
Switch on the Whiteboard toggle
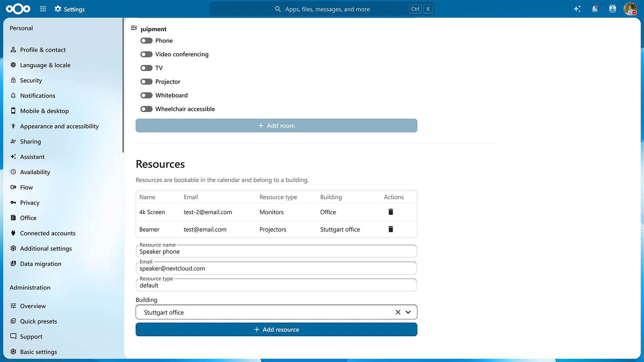146,96
